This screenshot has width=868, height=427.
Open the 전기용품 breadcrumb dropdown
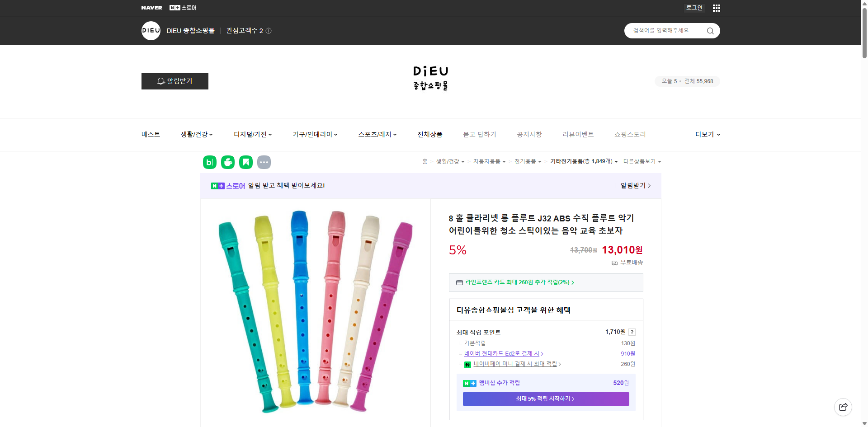point(527,161)
